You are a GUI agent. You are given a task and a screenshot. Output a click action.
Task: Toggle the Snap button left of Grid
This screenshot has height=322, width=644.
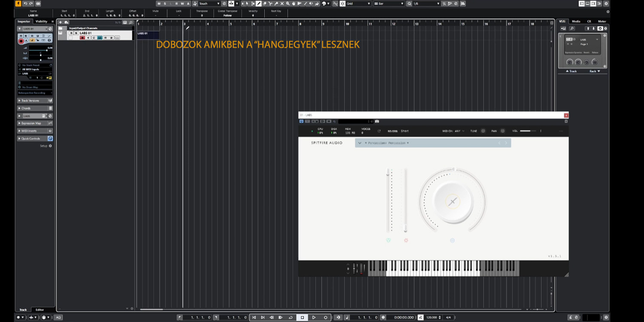pyautogui.click(x=343, y=3)
